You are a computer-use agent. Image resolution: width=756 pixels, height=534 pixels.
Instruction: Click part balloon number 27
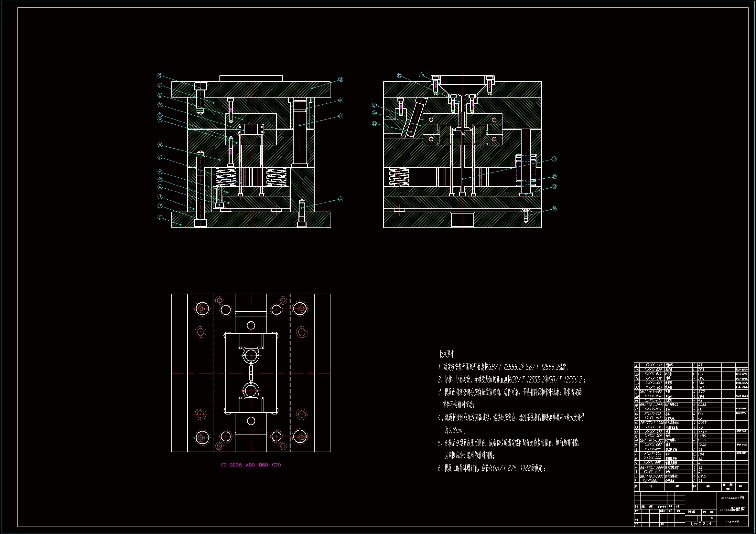421,75
